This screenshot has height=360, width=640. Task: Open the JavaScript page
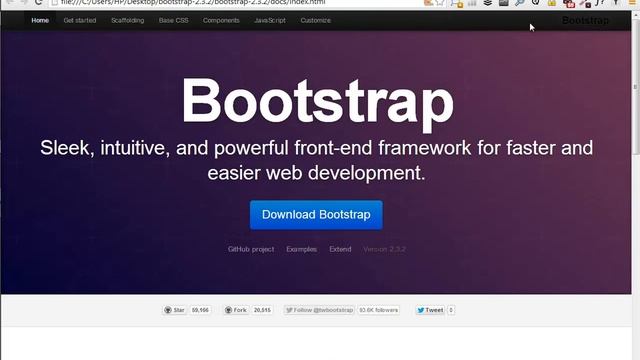270,20
